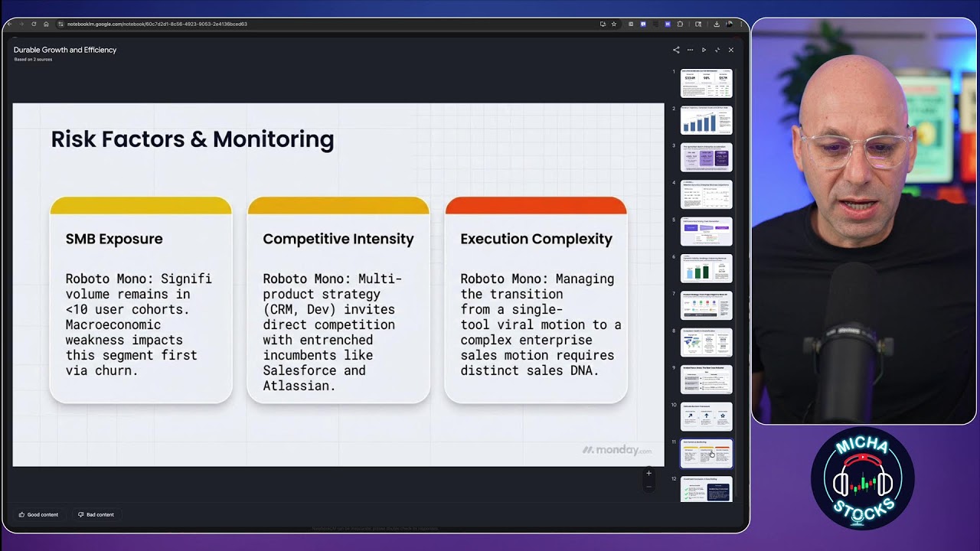This screenshot has height=551, width=980.
Task: Click the SMB Exposure body text
Action: [139, 324]
